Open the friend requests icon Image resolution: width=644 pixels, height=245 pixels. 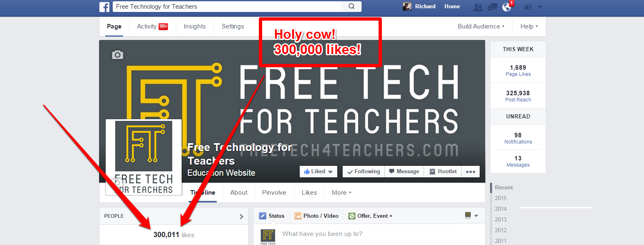pos(478,7)
